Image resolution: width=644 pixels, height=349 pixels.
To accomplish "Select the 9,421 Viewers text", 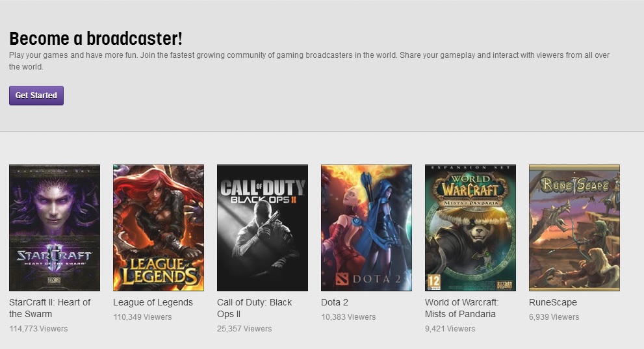I will [450, 329].
